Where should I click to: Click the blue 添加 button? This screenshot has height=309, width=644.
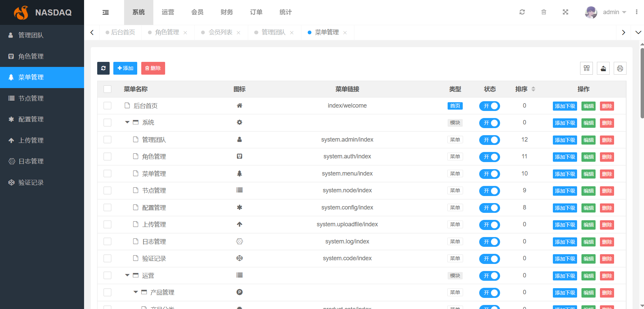point(125,68)
